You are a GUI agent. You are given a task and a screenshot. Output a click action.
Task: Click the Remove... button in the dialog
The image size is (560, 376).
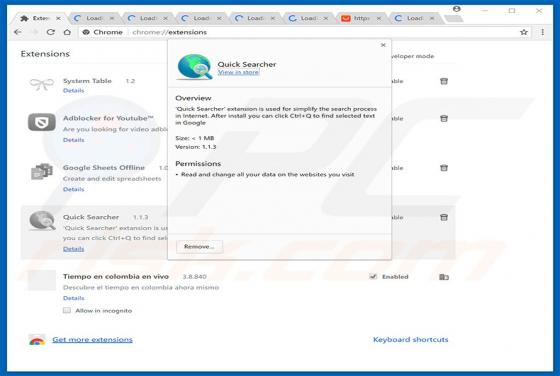(199, 246)
